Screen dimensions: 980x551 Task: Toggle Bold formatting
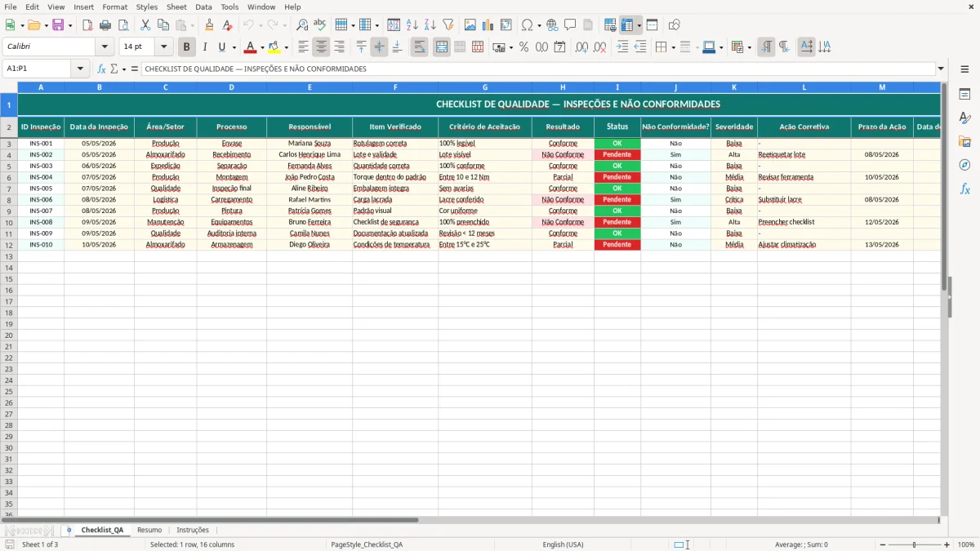[x=187, y=47]
